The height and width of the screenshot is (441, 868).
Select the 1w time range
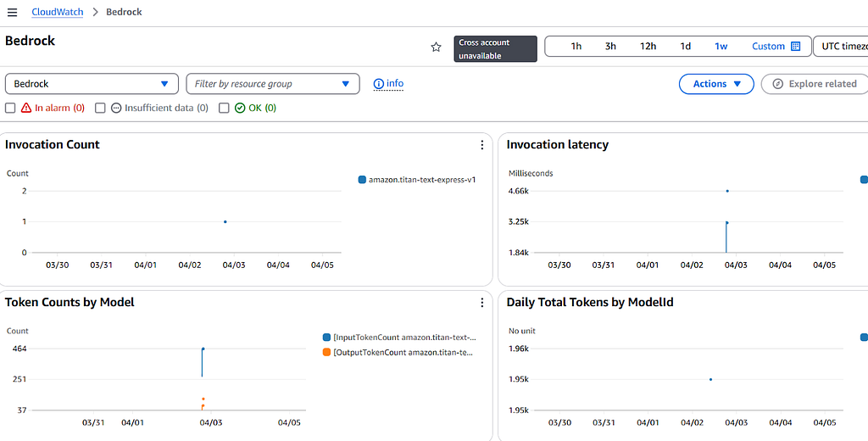721,46
